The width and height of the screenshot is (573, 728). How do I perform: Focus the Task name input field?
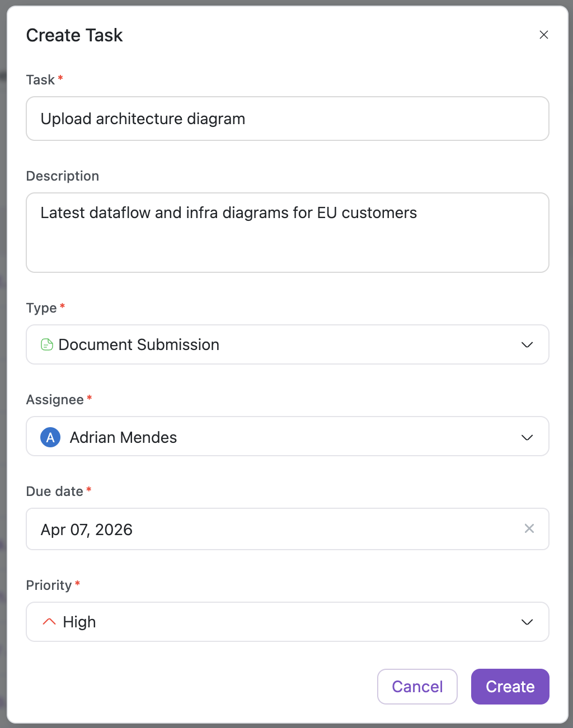pos(286,119)
